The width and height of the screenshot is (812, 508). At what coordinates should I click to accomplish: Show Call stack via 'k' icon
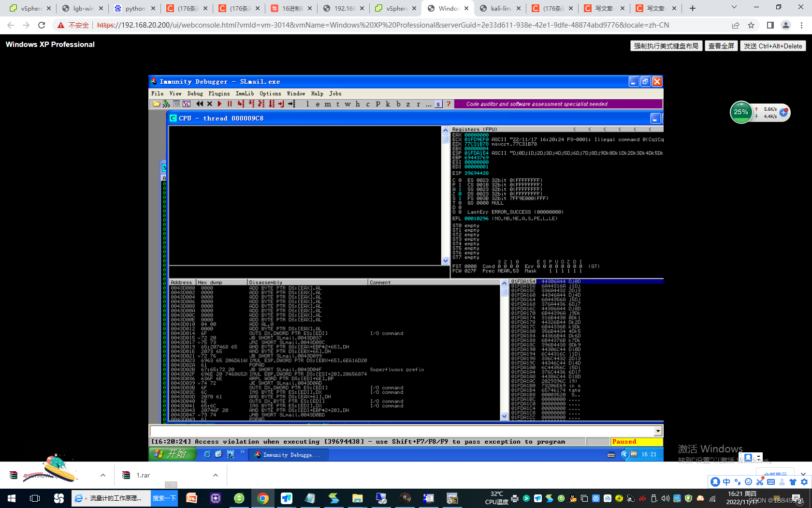tap(388, 104)
